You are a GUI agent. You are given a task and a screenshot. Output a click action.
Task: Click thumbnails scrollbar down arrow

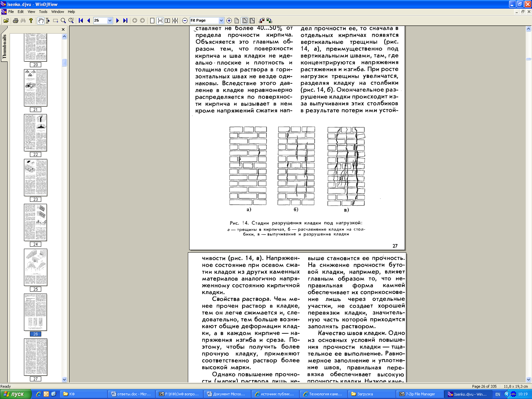click(65, 379)
